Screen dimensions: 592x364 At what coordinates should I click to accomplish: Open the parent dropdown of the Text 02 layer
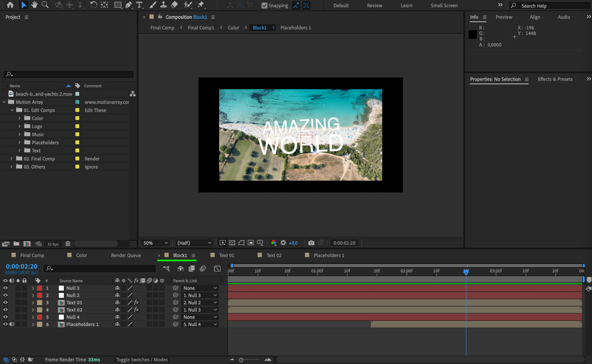[x=200, y=310]
